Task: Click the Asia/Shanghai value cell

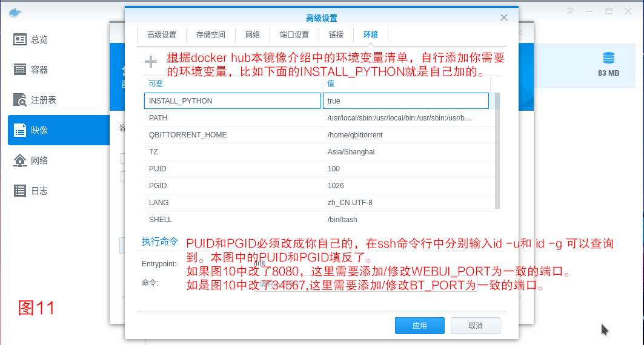Action: (351, 152)
